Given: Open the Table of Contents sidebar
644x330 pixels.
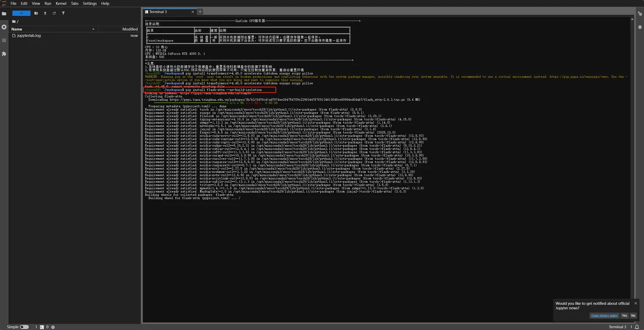Looking at the screenshot, I should [4, 40].
